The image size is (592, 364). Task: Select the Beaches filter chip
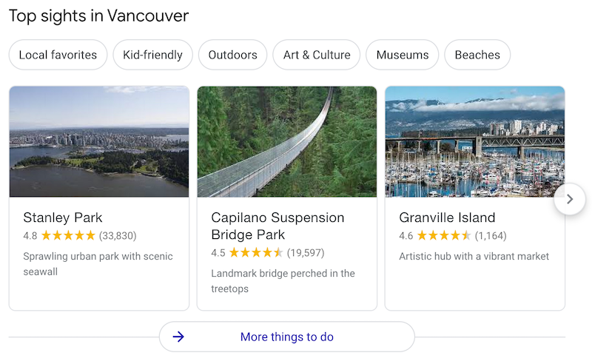tap(477, 55)
